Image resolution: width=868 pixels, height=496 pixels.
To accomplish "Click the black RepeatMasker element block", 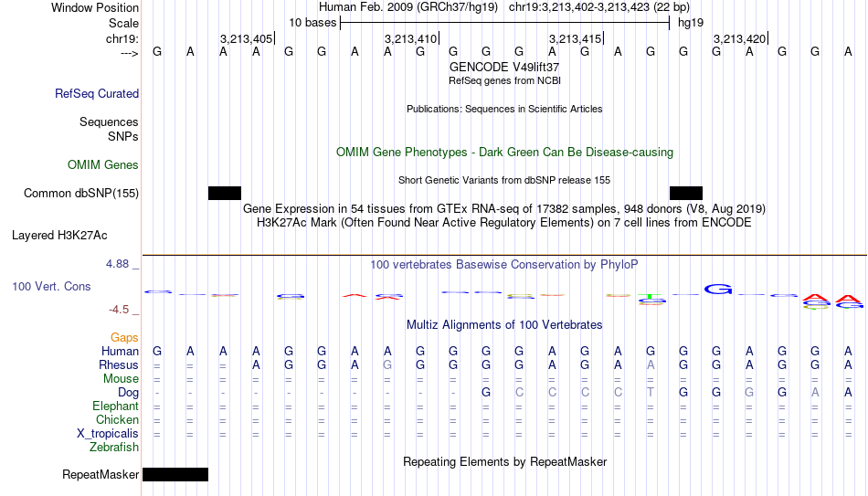I will tap(175, 474).
